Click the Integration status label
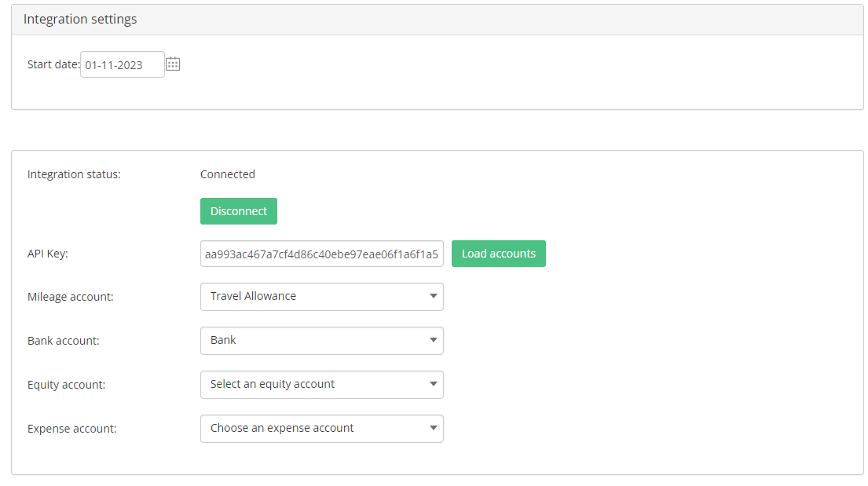Image resolution: width=868 pixels, height=486 pixels. 74,174
